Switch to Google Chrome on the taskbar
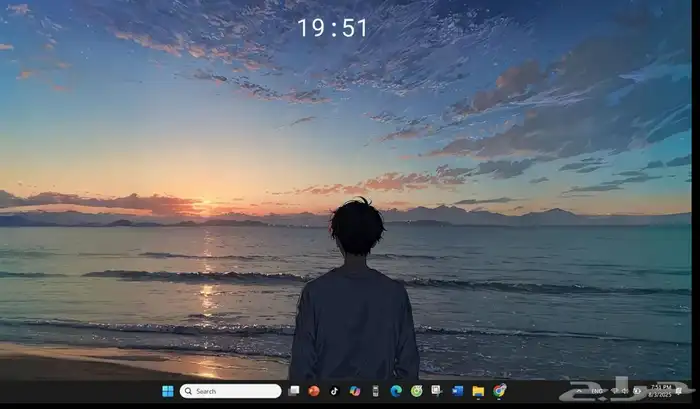Image resolution: width=700 pixels, height=409 pixels. click(500, 391)
